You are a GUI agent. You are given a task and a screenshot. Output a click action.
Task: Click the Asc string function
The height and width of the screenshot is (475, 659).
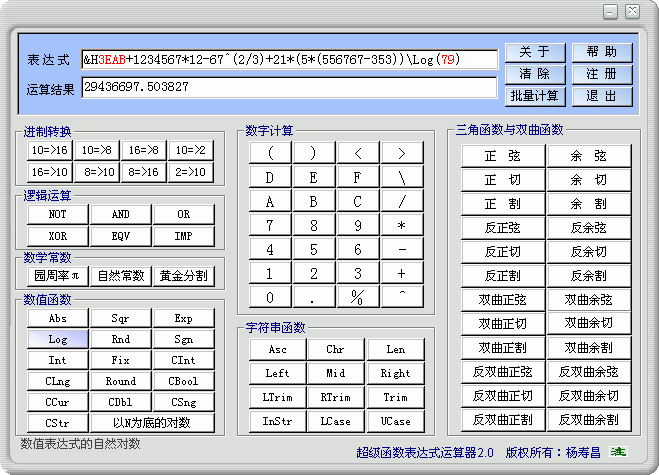point(277,349)
